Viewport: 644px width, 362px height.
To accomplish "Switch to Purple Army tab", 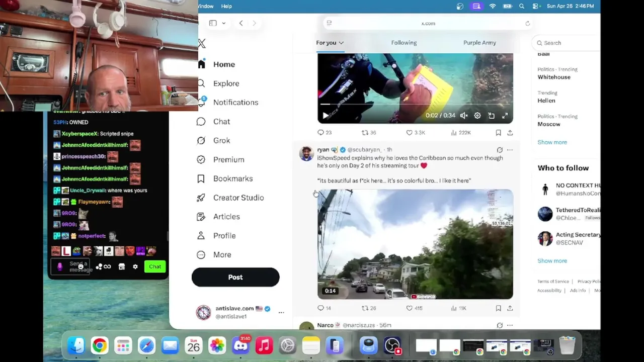I will (x=479, y=43).
